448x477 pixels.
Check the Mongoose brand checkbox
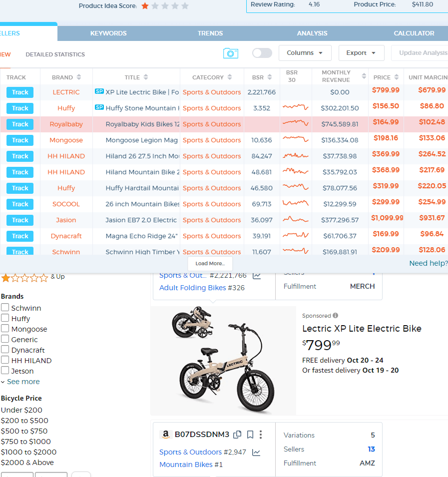[x=5, y=329]
